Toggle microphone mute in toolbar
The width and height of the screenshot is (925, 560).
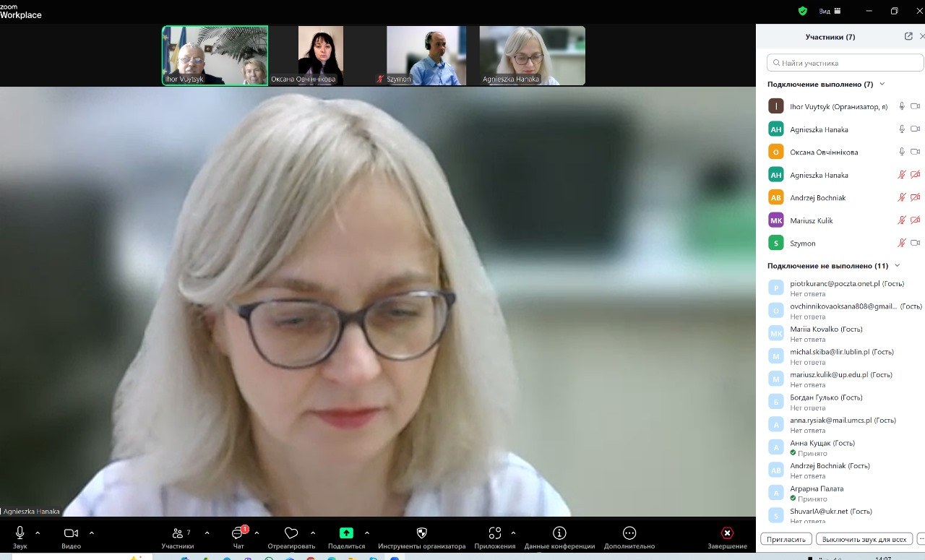(x=20, y=533)
